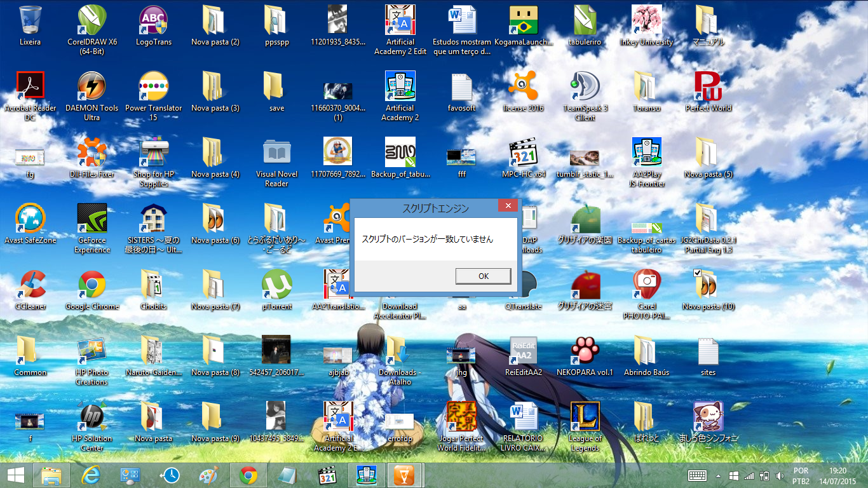868x488 pixels.
Task: Open the volume control in tray
Action: 780,475
